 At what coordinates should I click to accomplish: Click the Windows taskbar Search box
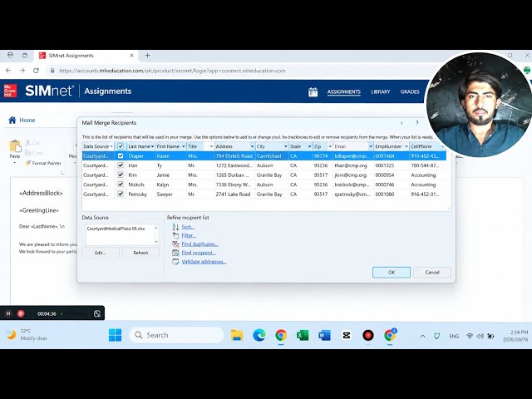[x=176, y=335]
